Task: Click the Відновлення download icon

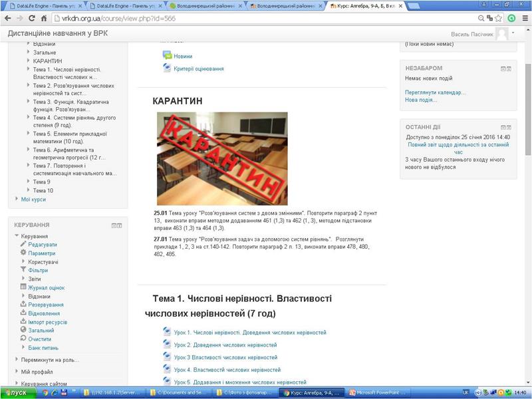Action: coord(23,313)
